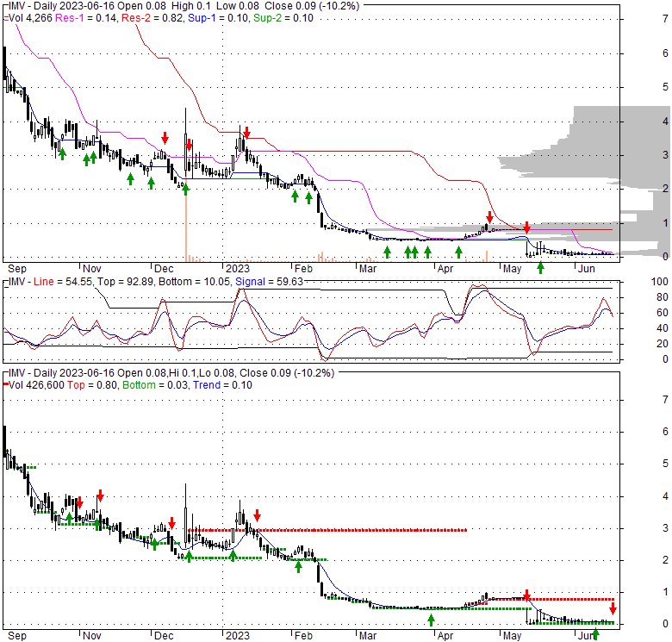Select the 'May' axis label under the top chart
Image resolution: width=672 pixels, height=642 pixels.
(512, 269)
